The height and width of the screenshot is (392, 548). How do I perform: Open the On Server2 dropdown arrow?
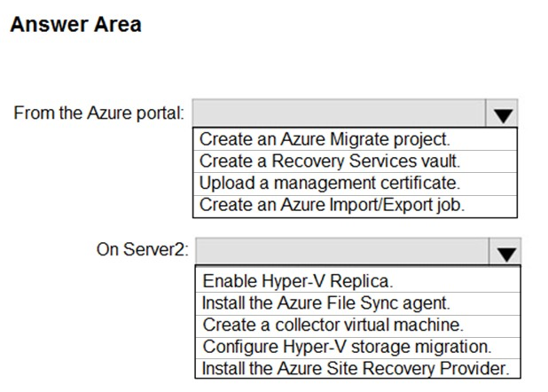(x=505, y=251)
